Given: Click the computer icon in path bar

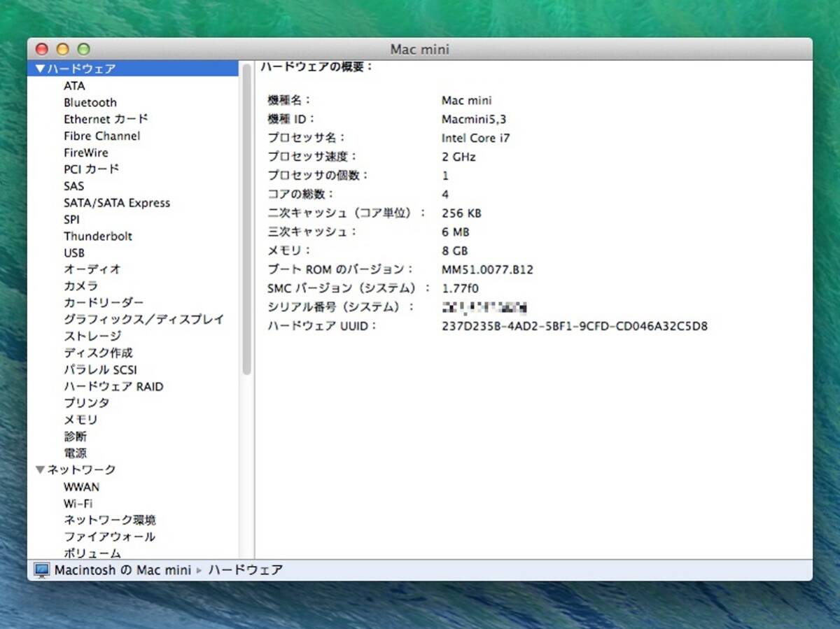Looking at the screenshot, I should 43,570.
